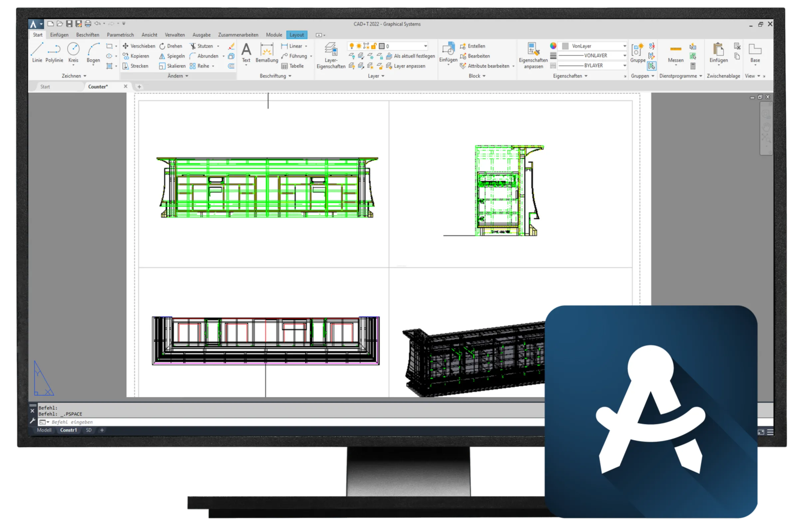Viewport: 803px width, 532px height.
Task: Unlock the layer via the padlock icon
Action: click(x=374, y=46)
